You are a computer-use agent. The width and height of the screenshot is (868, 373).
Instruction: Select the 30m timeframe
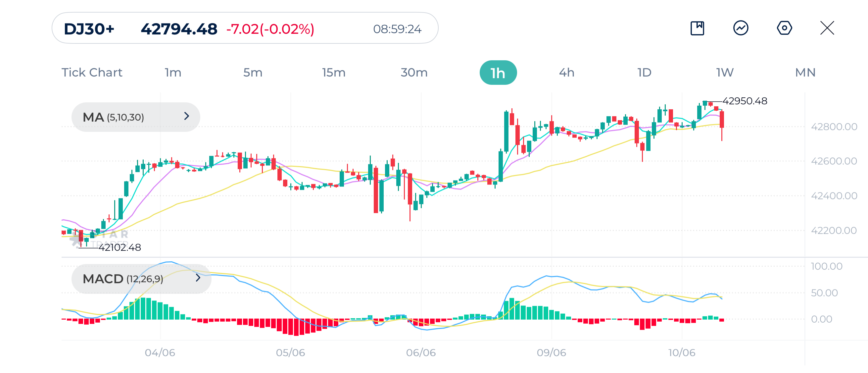(414, 73)
